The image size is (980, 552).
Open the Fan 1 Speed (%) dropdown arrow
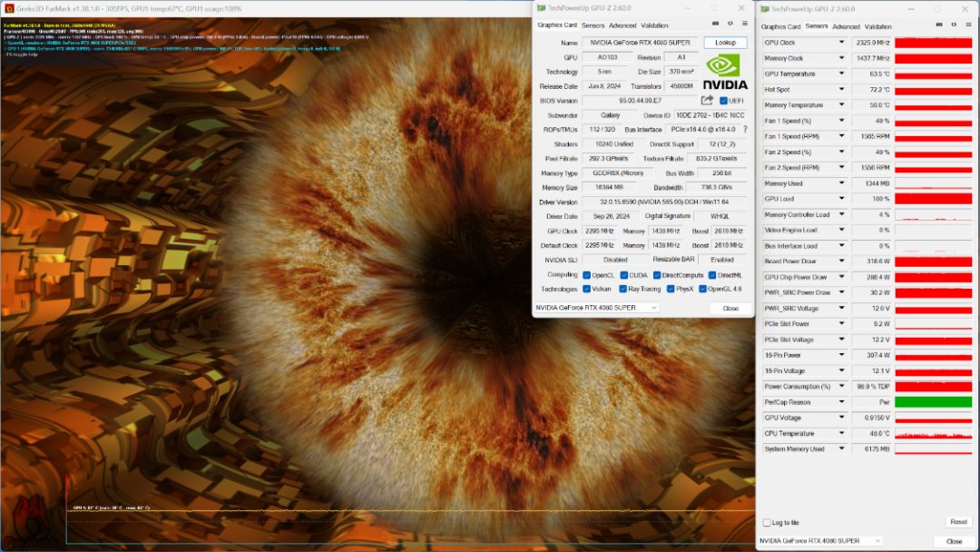click(x=841, y=121)
